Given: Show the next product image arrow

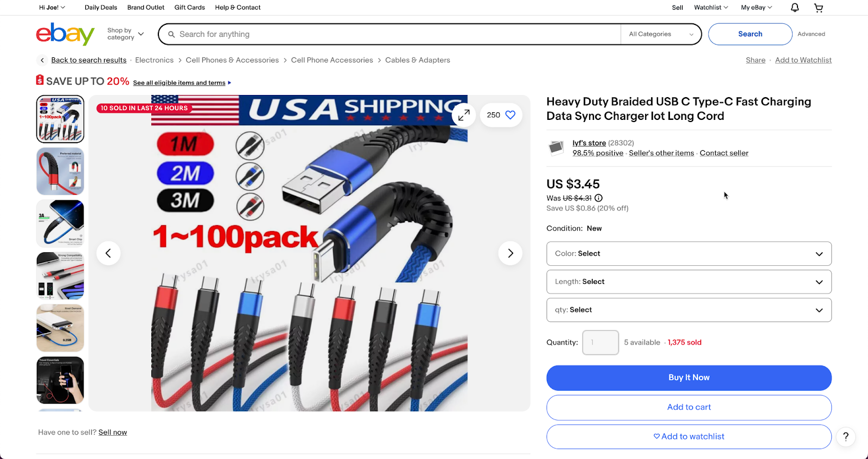Looking at the screenshot, I should (x=510, y=253).
